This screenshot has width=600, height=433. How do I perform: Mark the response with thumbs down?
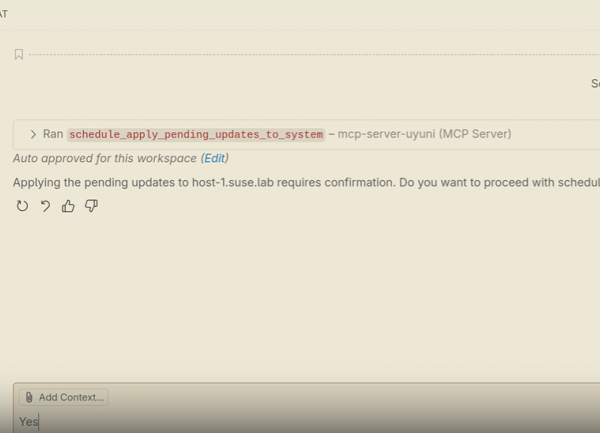point(91,206)
